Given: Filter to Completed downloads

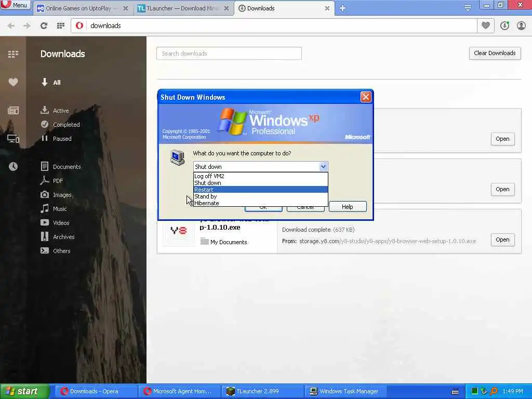Looking at the screenshot, I should click(x=60, y=125).
